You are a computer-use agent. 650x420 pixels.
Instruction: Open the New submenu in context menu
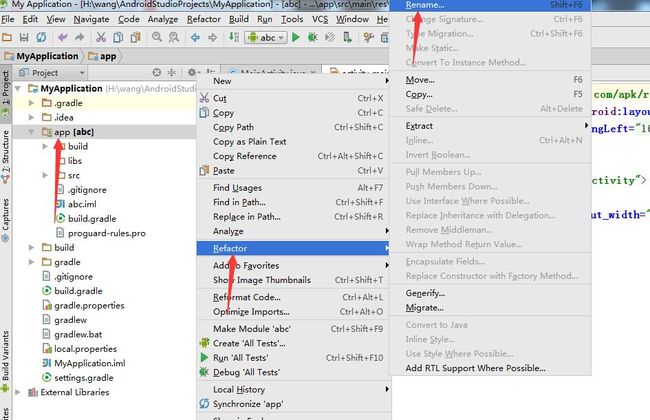coord(294,81)
